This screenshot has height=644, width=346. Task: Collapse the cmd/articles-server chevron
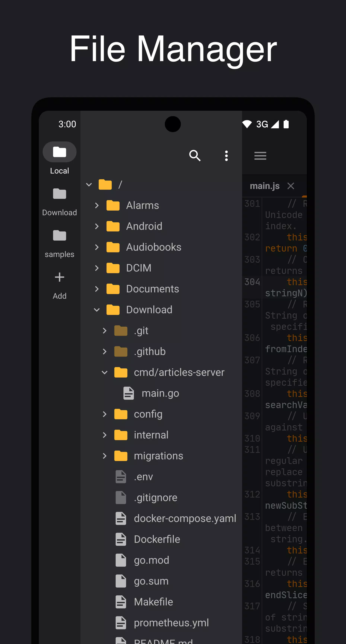click(x=104, y=372)
